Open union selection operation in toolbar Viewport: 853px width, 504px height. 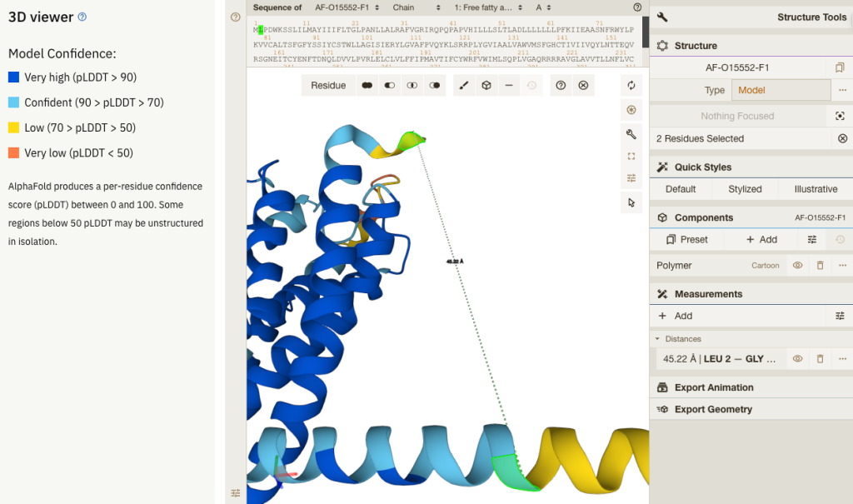tap(367, 86)
